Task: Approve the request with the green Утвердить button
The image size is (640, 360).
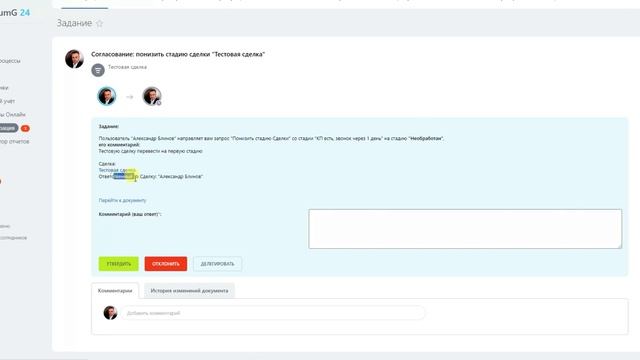Action: pos(119,264)
